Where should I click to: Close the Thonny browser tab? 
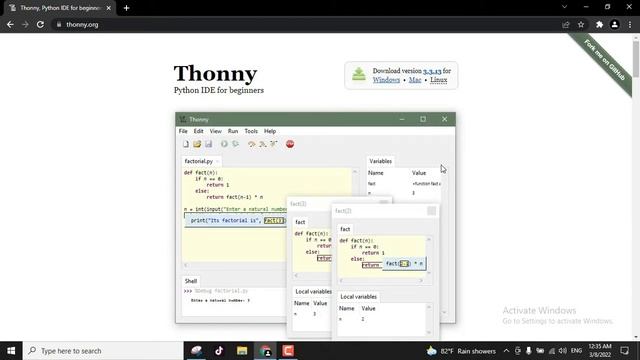[109, 8]
